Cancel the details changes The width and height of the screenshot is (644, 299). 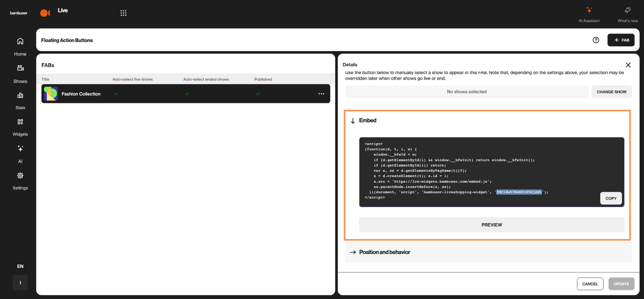point(590,284)
